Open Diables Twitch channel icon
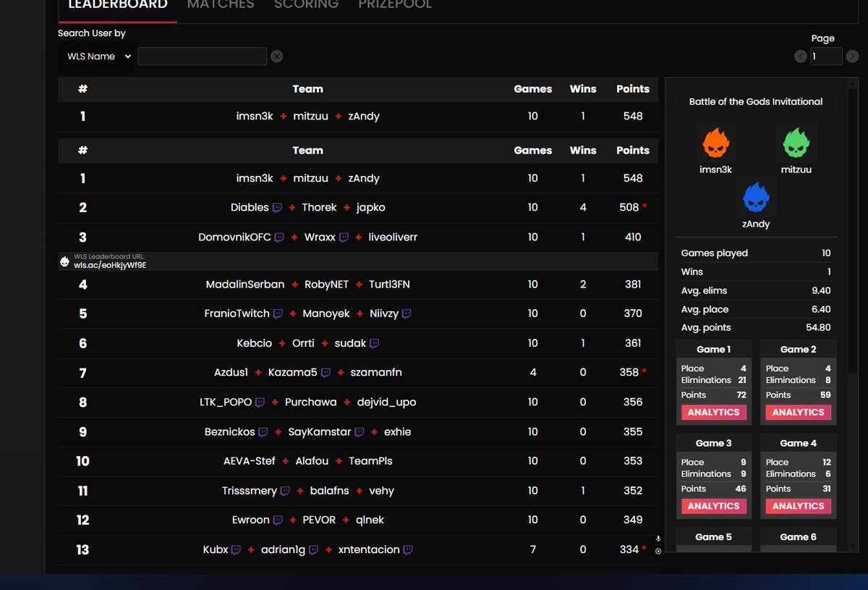 pos(277,208)
